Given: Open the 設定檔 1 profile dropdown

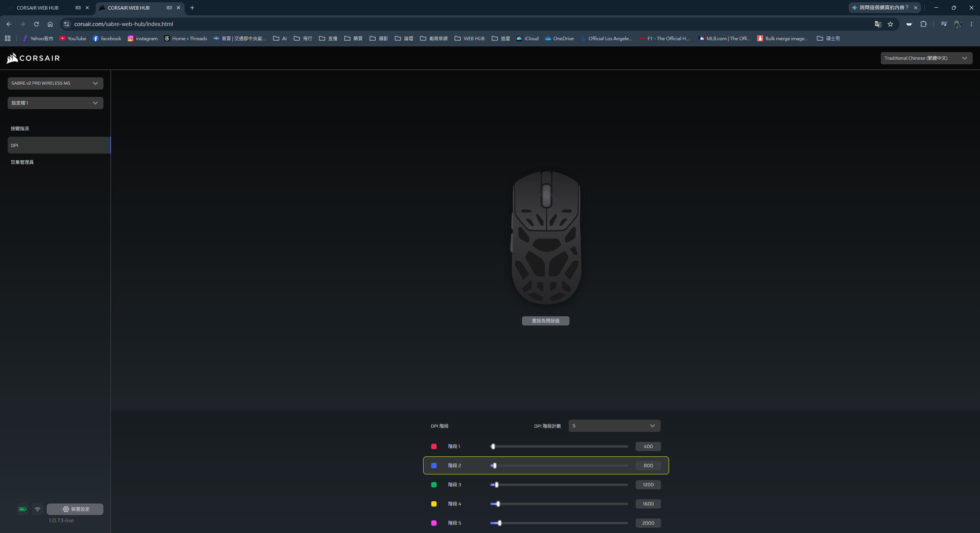Looking at the screenshot, I should [x=55, y=103].
